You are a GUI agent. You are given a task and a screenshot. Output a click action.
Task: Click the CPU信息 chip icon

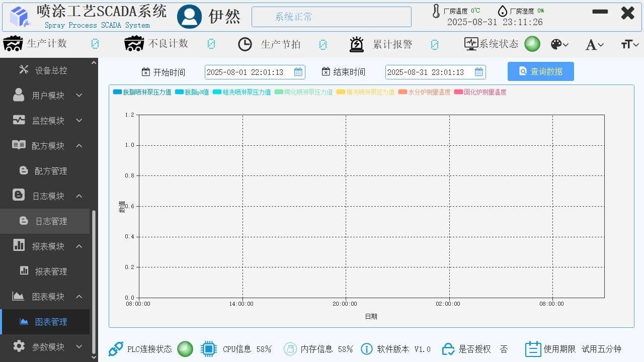point(208,349)
